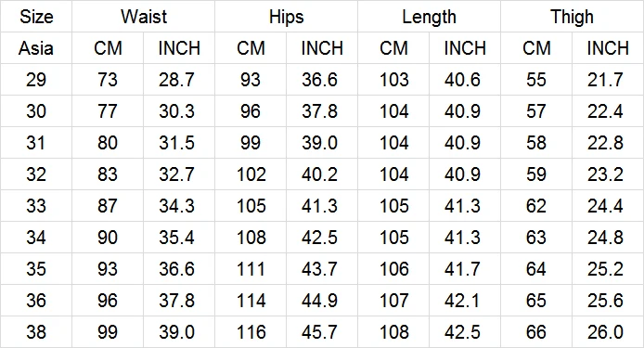Click the Waist column header
This screenshot has width=644, height=348.
click(144, 17)
